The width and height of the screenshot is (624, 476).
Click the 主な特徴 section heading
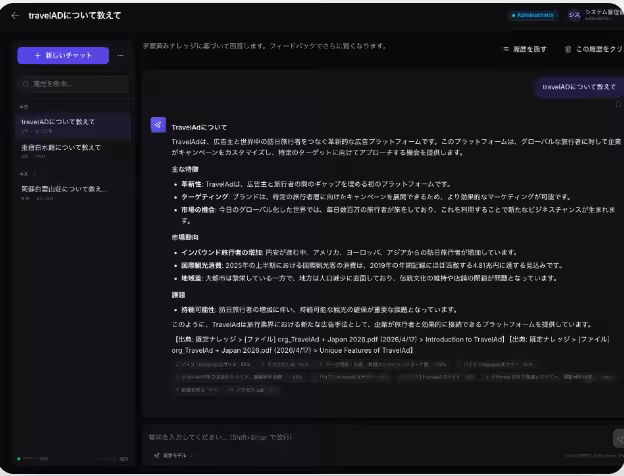185,169
